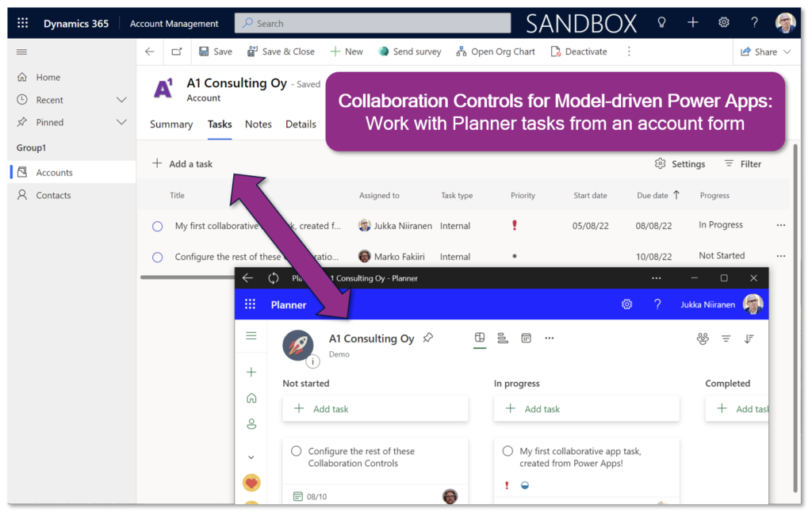The image size is (812, 516).
Task: Open Dynamics 365 settings gear
Action: click(x=723, y=23)
